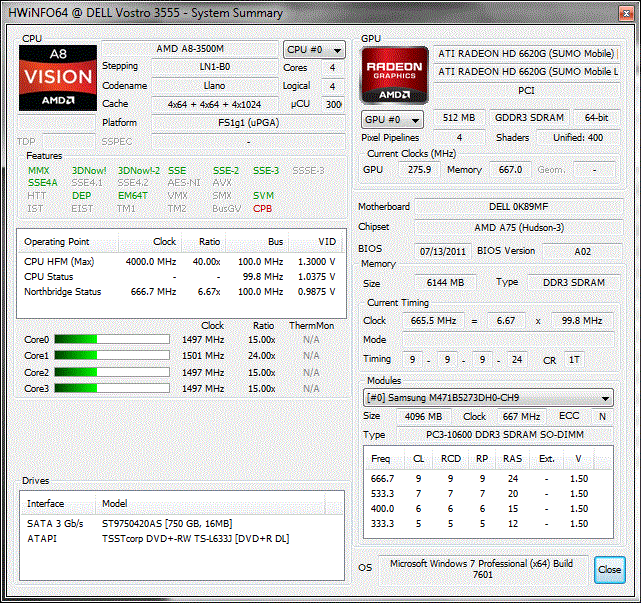Click the AMD A75 (Hudson-3) chipset field

point(518,228)
